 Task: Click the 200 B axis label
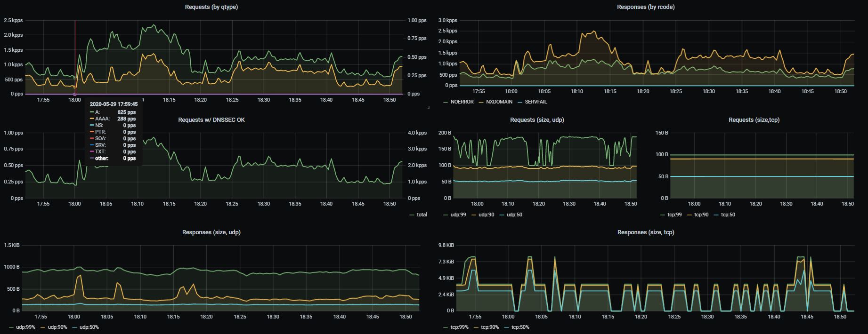click(x=444, y=133)
